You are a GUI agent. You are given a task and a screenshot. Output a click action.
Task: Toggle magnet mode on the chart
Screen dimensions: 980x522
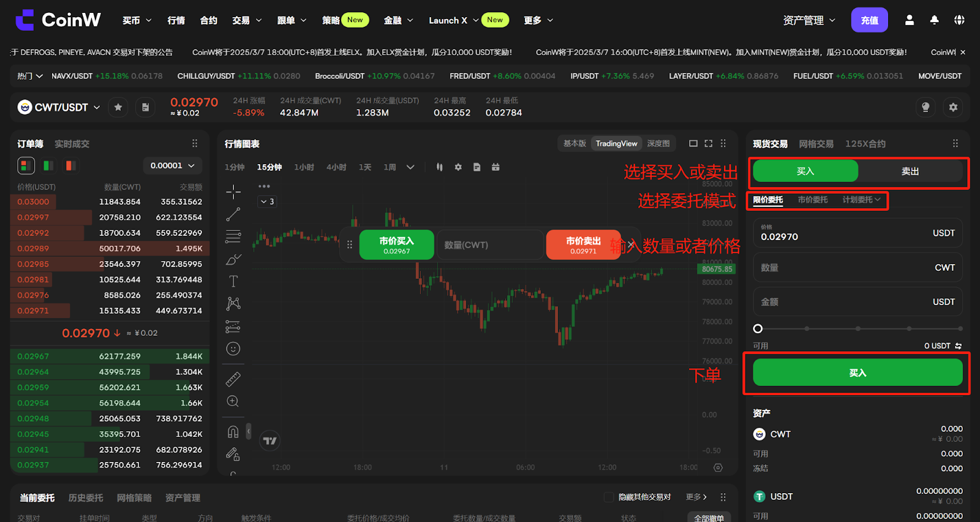[x=233, y=432]
